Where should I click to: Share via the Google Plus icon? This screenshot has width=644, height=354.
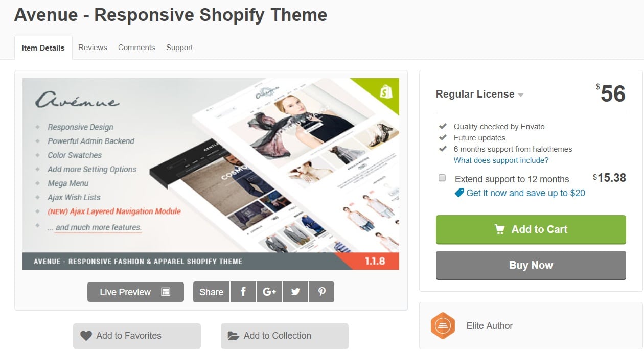(269, 292)
